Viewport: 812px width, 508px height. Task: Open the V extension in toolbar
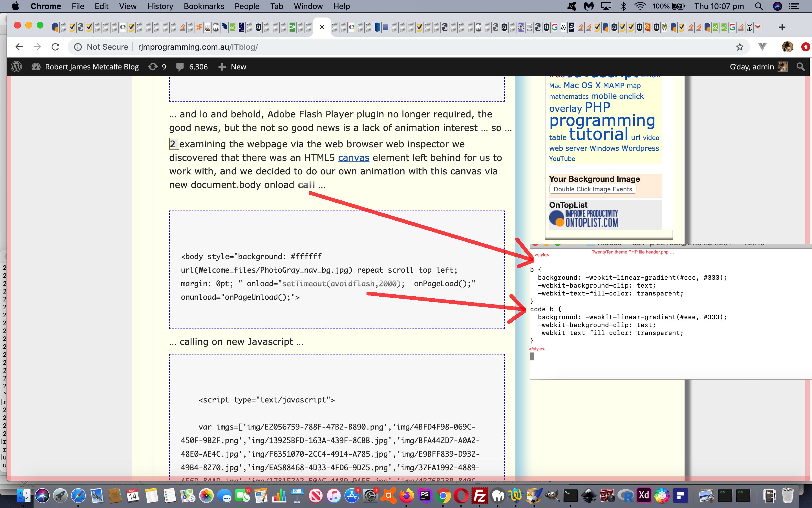[762, 47]
